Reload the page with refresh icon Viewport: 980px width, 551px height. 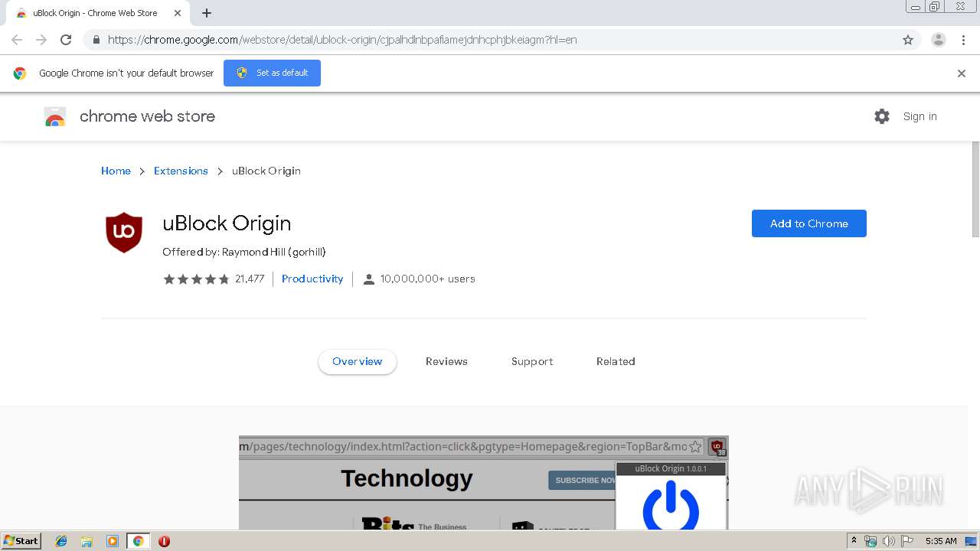pyautogui.click(x=66, y=40)
